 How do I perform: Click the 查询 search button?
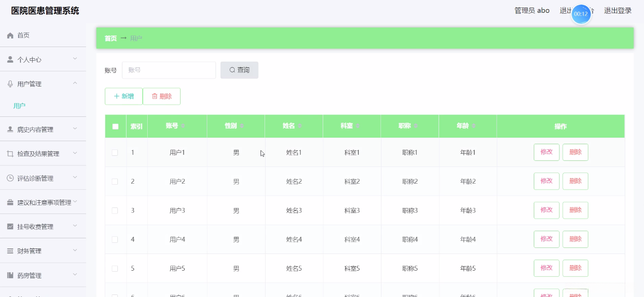point(239,70)
